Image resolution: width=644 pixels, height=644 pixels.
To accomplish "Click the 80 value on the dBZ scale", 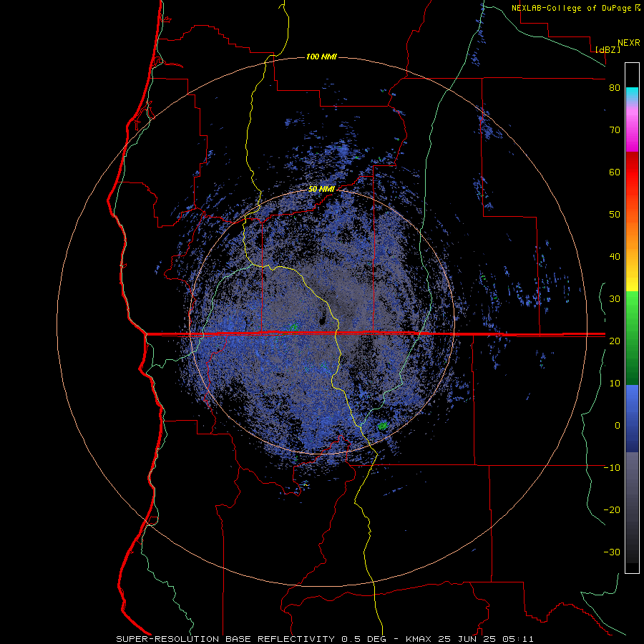I will 615,88.
